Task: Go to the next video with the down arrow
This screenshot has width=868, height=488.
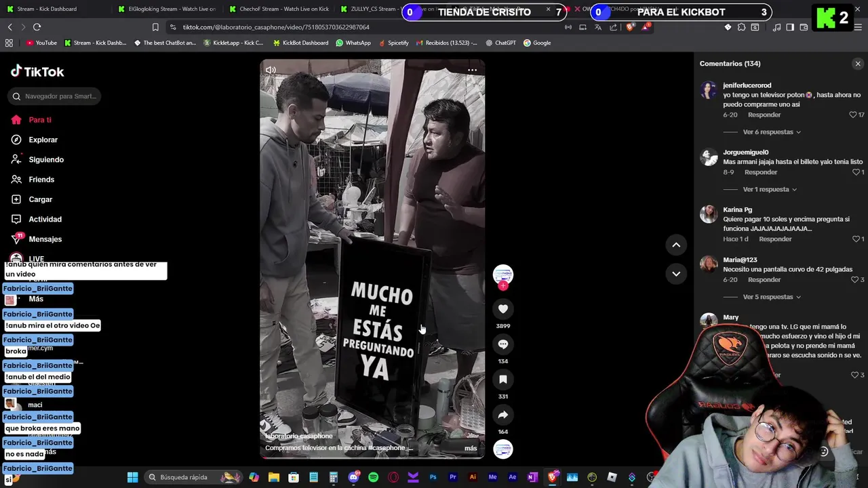Action: pyautogui.click(x=676, y=274)
